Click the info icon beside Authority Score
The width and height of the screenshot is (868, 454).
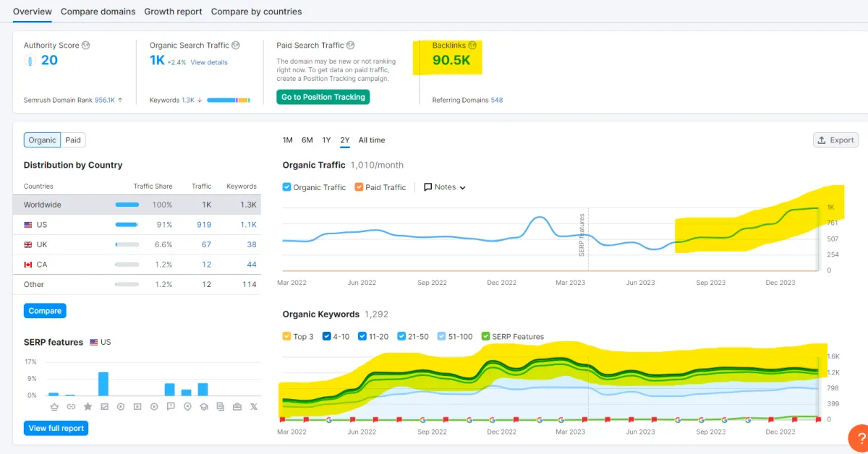pos(86,46)
